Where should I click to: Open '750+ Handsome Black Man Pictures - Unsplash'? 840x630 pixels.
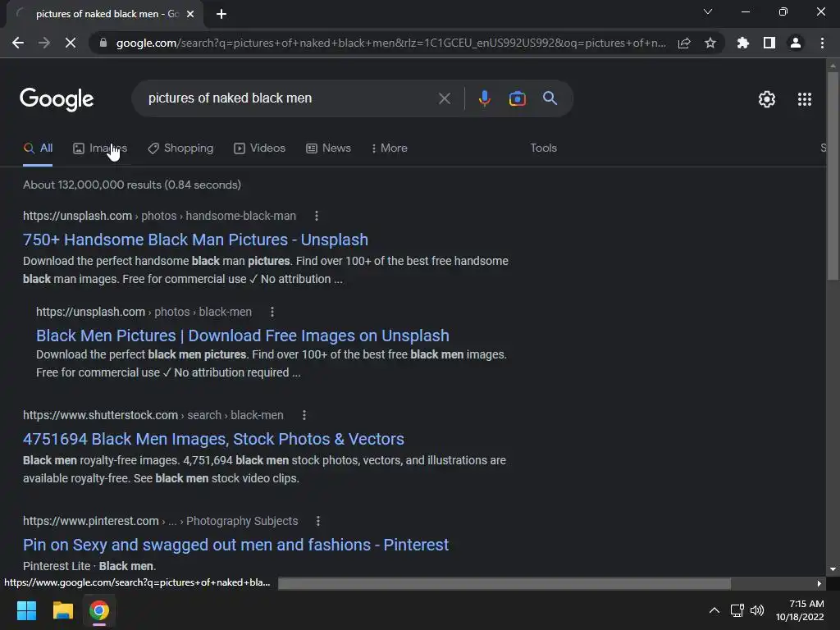tap(195, 240)
